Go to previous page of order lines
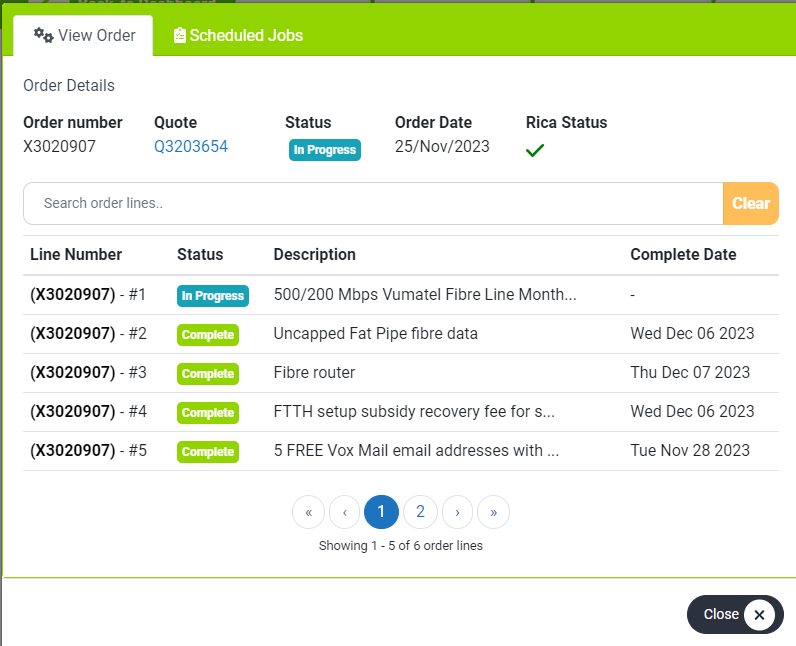Screen dimensions: 796x646 coord(345,512)
